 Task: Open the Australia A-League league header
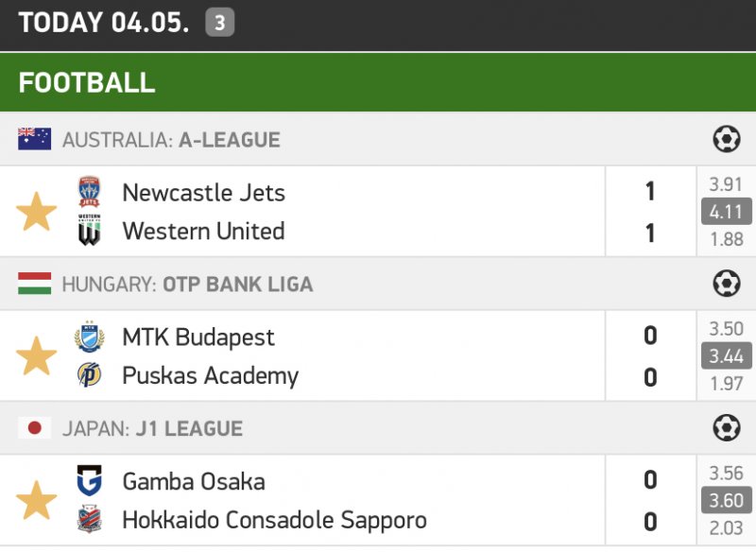[x=171, y=140]
